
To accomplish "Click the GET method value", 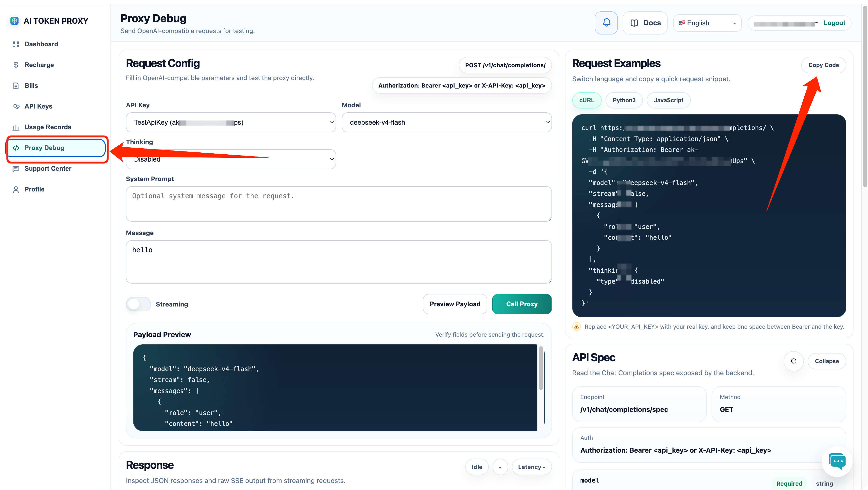I will coord(726,409).
